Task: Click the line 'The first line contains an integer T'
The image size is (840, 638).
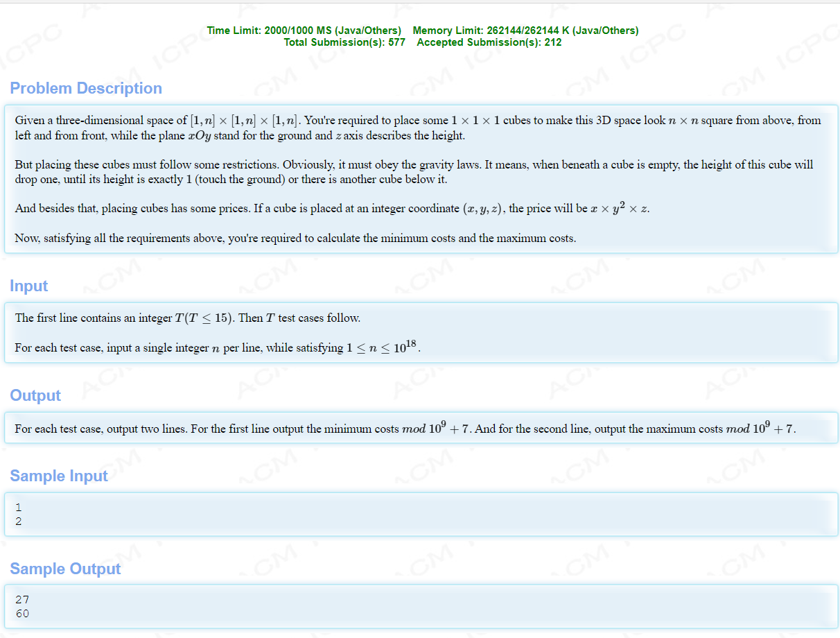Action: [188, 318]
